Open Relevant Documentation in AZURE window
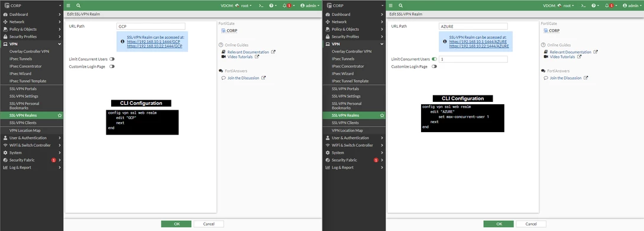Image resolution: width=644 pixels, height=231 pixels. click(571, 52)
